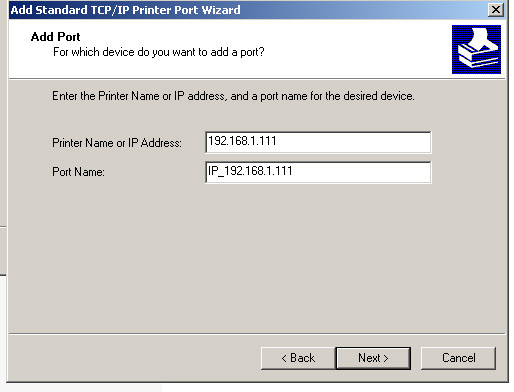Click the wizard title bar text
Viewport: 514px width, 392px height.
[x=125, y=10]
